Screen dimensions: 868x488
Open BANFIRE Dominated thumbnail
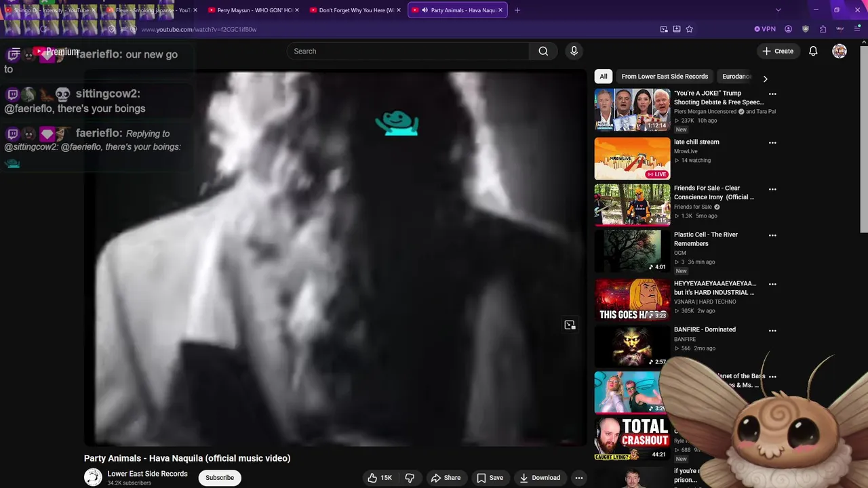coord(632,346)
